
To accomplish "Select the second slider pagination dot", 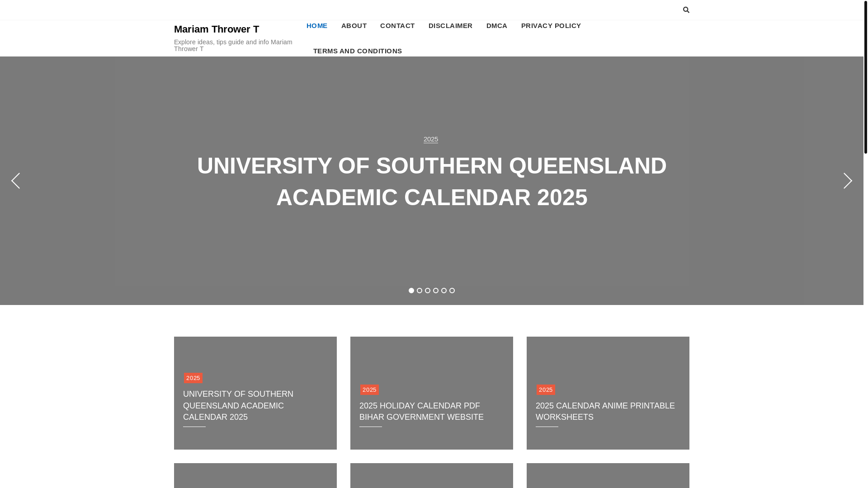I will [x=420, y=291].
